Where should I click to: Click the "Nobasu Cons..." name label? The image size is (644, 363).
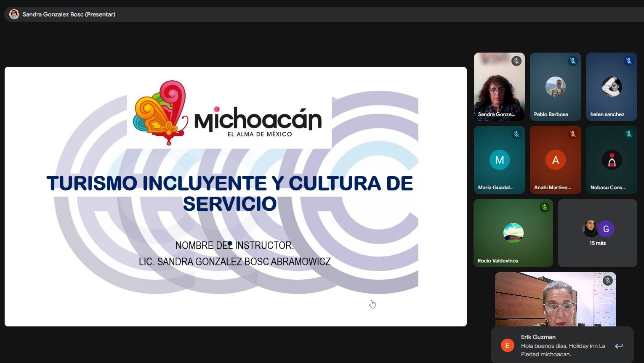point(608,188)
